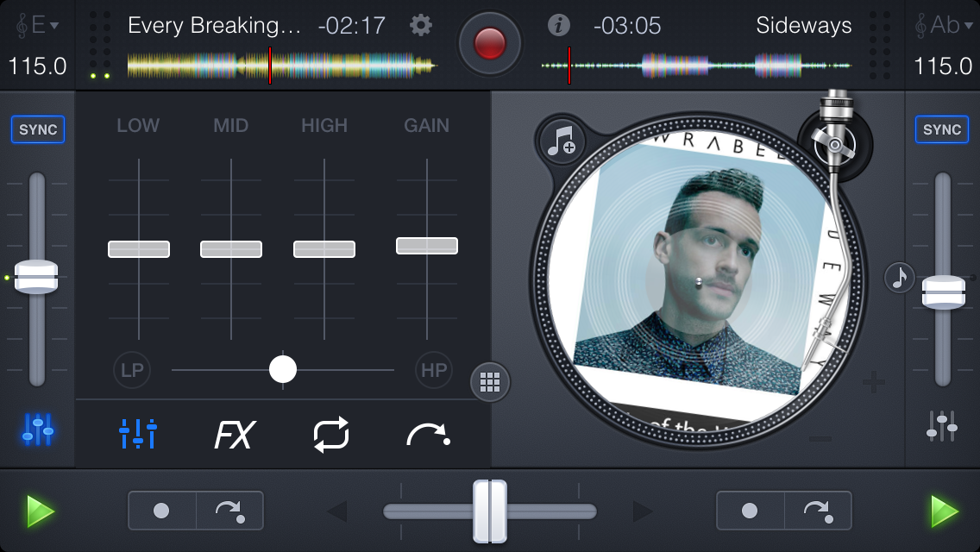
Task: Select the LP low-pass filter button
Action: click(x=132, y=370)
